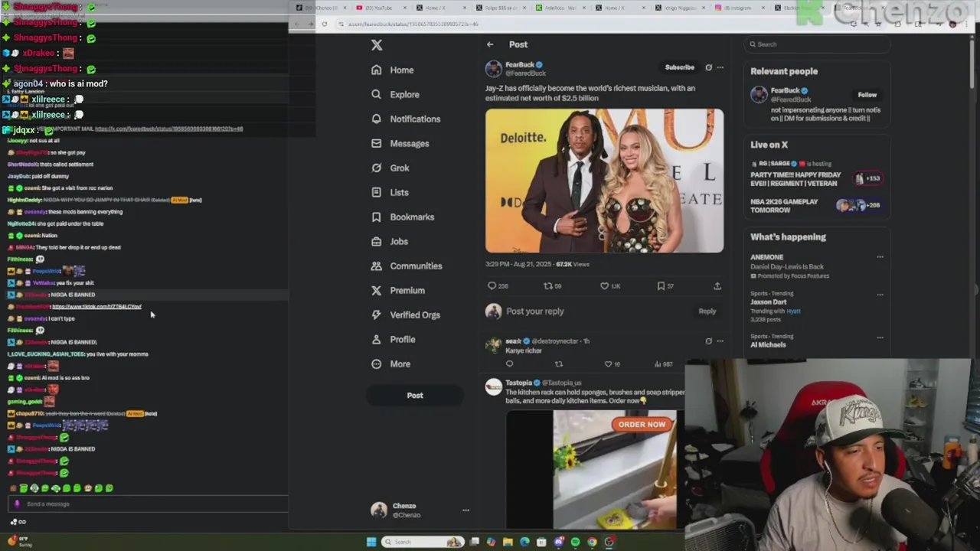Click the Send a message chat box
The height and width of the screenshot is (551, 980).
point(149,504)
